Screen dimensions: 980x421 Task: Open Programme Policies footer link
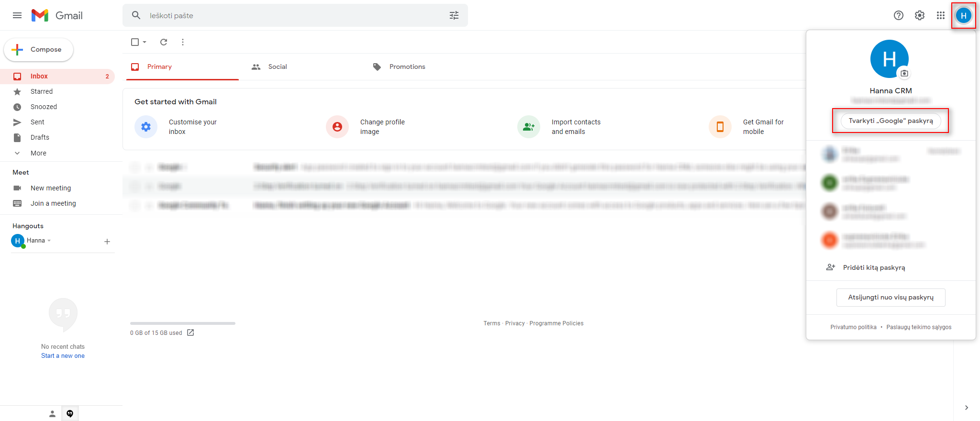(x=557, y=323)
